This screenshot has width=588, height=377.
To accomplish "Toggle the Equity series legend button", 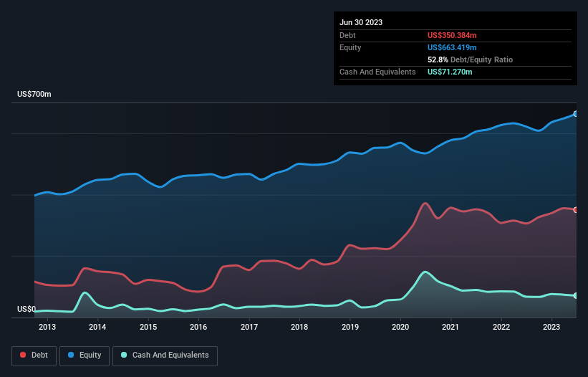I will click(85, 355).
